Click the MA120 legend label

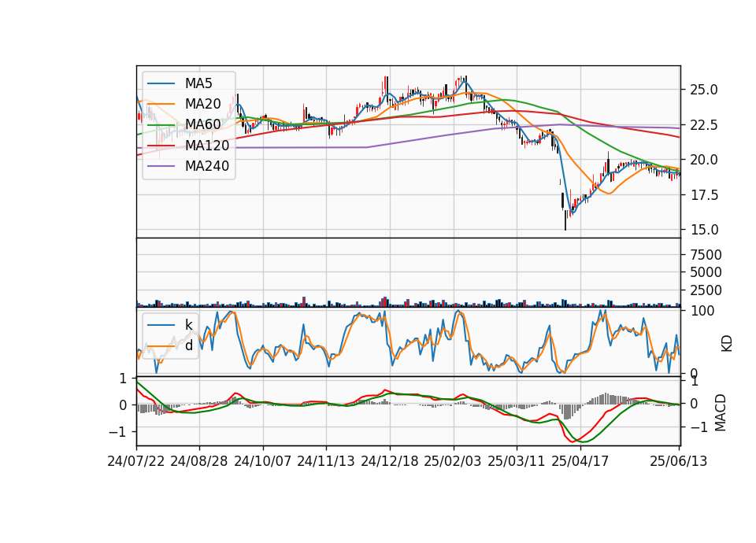coord(207,146)
